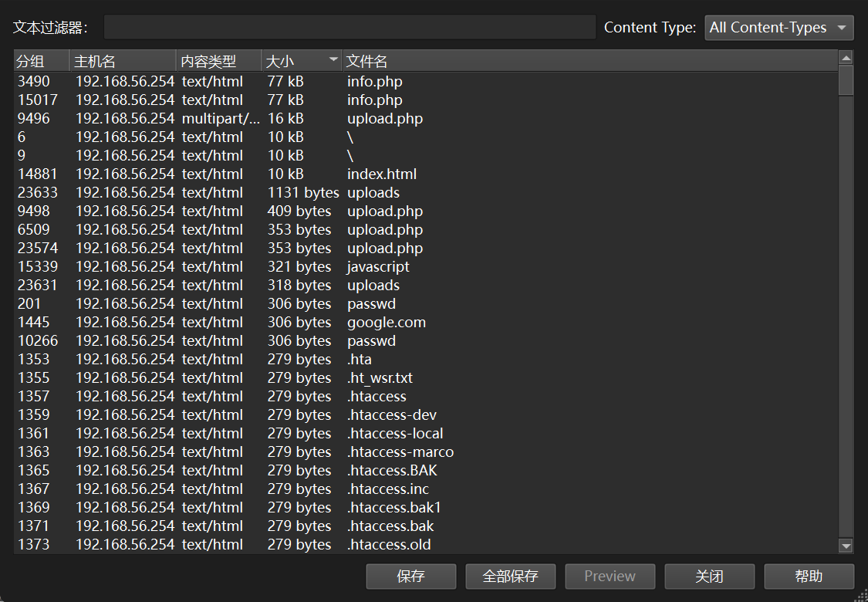Screen dimensions: 868x602
Task: Select the uploads row of 1131 bytes
Action: 426,193
